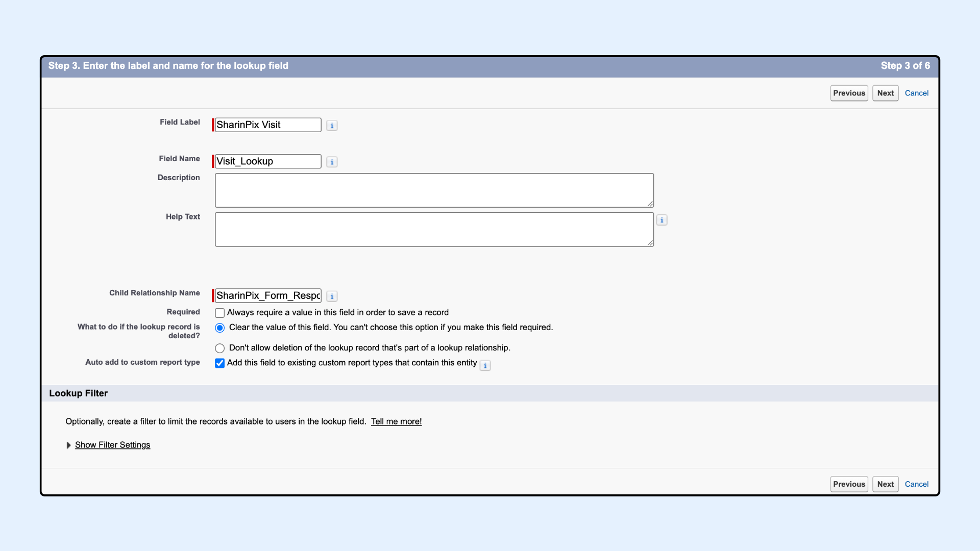Image resolution: width=980 pixels, height=551 pixels.
Task: Click info icon after custom report type text
Action: pos(485,365)
